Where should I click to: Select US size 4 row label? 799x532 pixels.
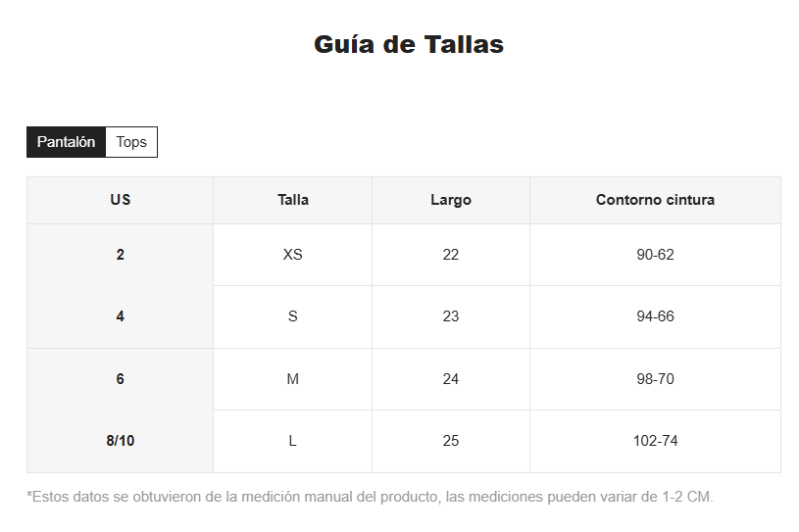121,316
